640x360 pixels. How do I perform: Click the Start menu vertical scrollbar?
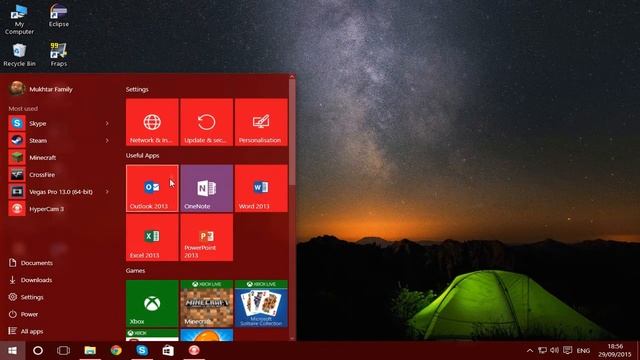click(292, 132)
